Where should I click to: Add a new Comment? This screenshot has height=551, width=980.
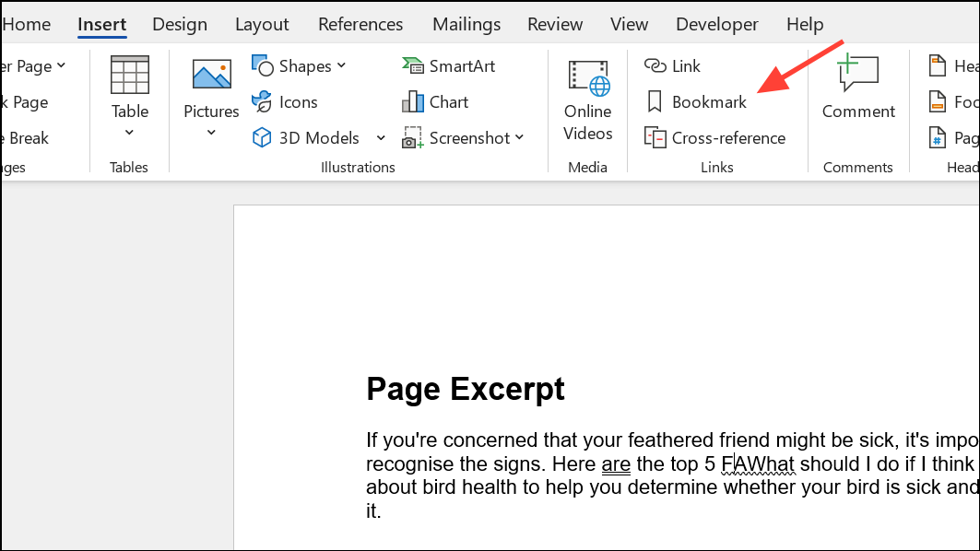[858, 87]
